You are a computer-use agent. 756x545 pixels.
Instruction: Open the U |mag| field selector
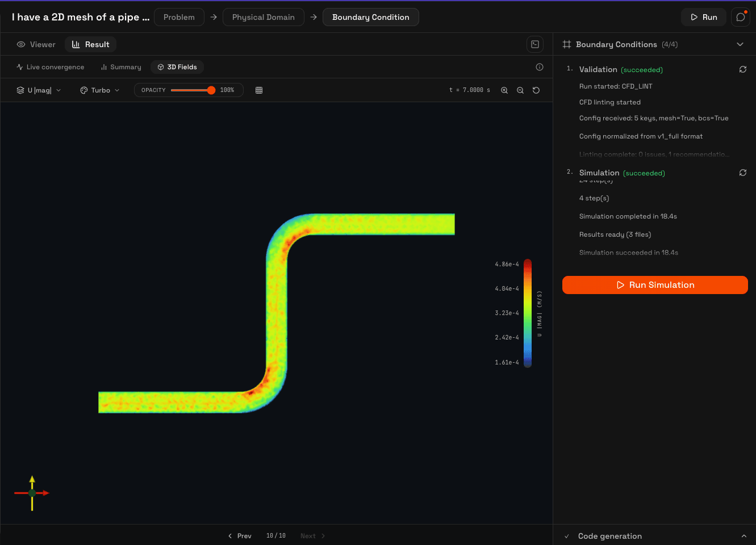click(38, 90)
